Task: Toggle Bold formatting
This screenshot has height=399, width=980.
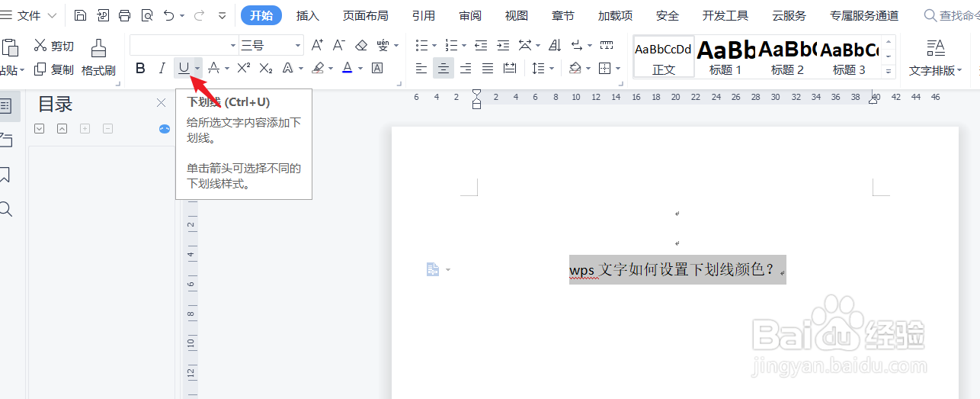Action: (140, 68)
